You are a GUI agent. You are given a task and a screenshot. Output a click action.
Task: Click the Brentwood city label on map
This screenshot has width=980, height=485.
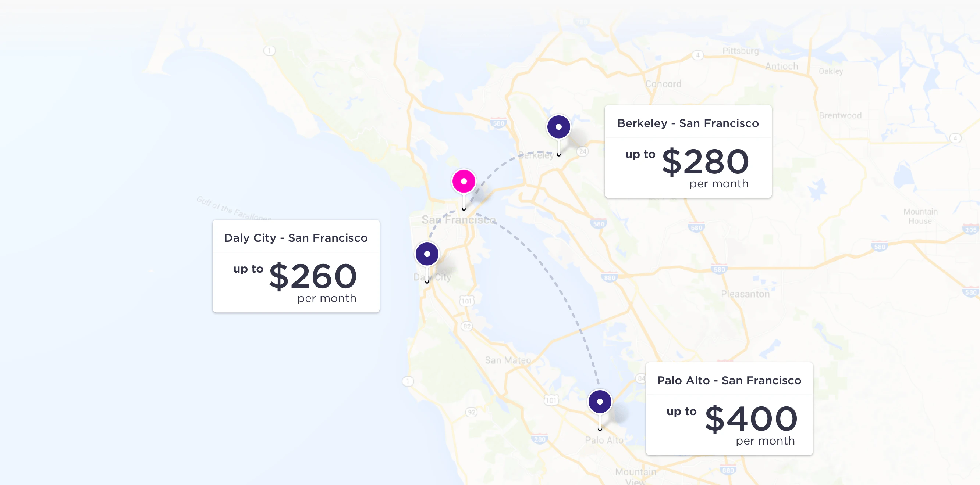coord(840,115)
